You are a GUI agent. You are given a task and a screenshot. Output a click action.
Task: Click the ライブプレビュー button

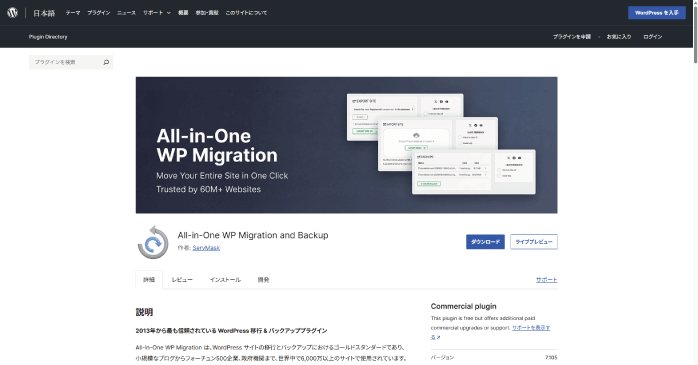tap(534, 242)
